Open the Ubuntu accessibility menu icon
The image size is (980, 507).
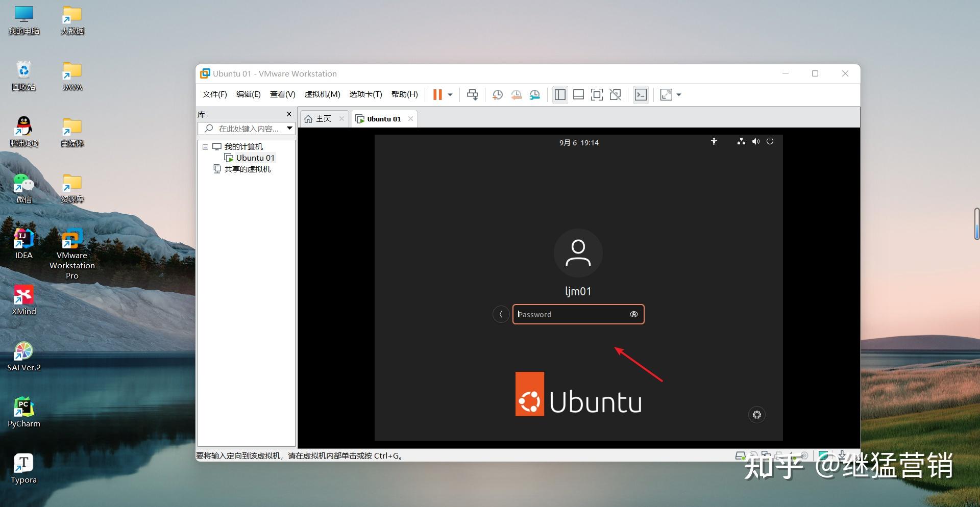714,142
